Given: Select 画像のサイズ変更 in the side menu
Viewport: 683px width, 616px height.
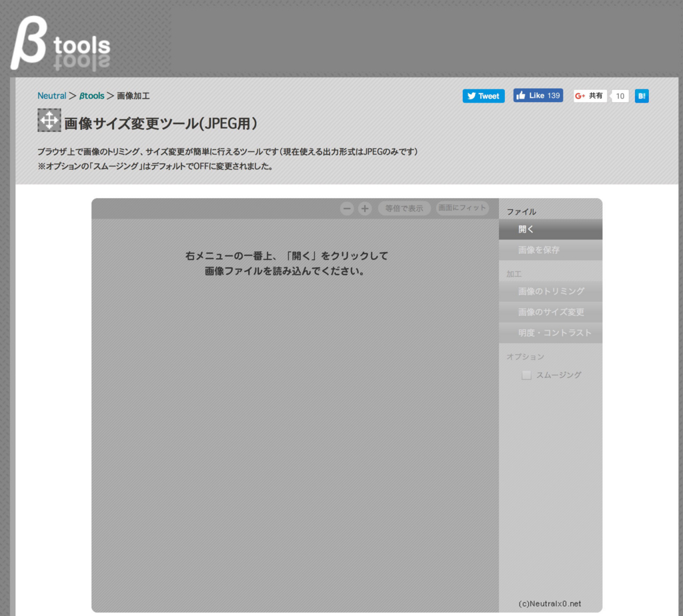Looking at the screenshot, I should click(550, 312).
